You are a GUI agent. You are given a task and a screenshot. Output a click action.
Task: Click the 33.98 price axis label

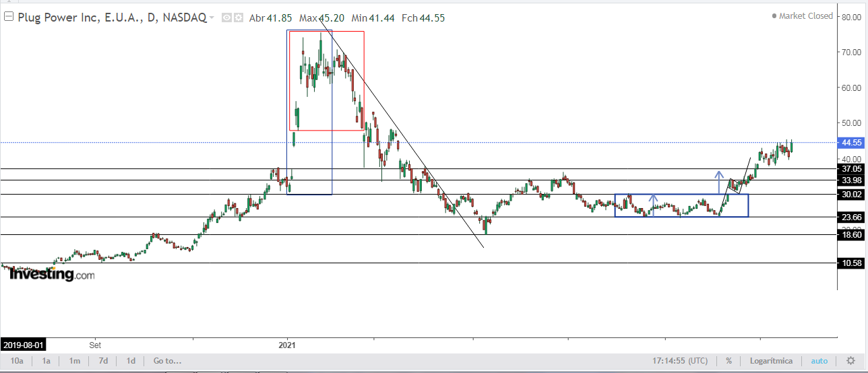pyautogui.click(x=850, y=180)
